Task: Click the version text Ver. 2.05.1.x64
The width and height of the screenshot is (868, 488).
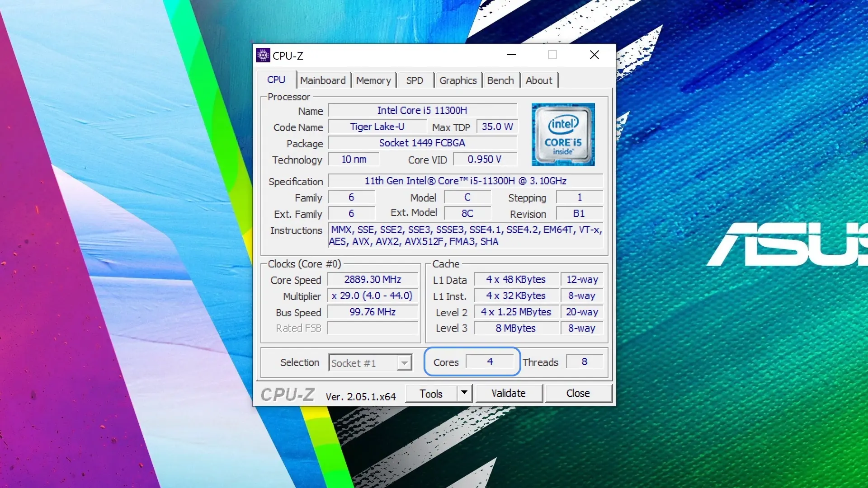Action: [x=361, y=397]
